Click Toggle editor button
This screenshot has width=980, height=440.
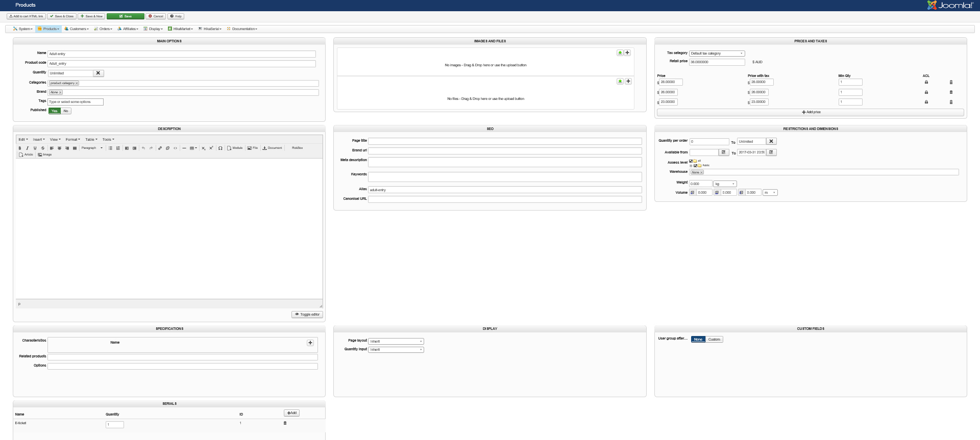(307, 315)
